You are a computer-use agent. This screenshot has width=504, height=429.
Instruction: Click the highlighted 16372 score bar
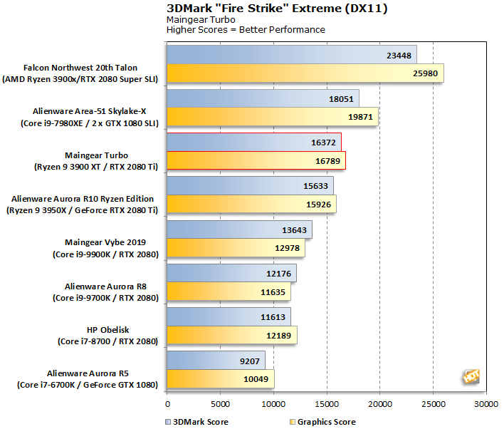pyautogui.click(x=254, y=143)
